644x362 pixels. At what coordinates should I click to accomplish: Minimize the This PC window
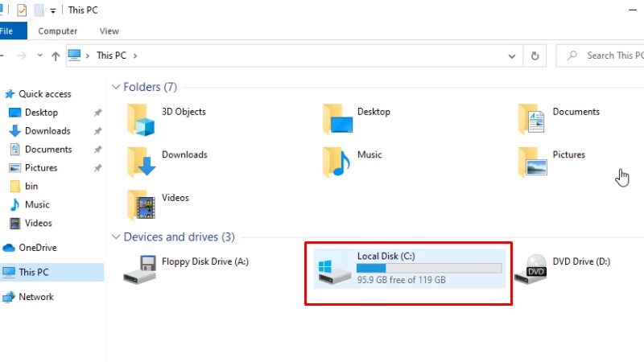click(x=633, y=10)
